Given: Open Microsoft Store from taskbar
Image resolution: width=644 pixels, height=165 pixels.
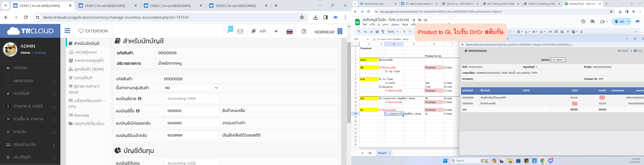Looking at the screenshot, I should 518,161.
